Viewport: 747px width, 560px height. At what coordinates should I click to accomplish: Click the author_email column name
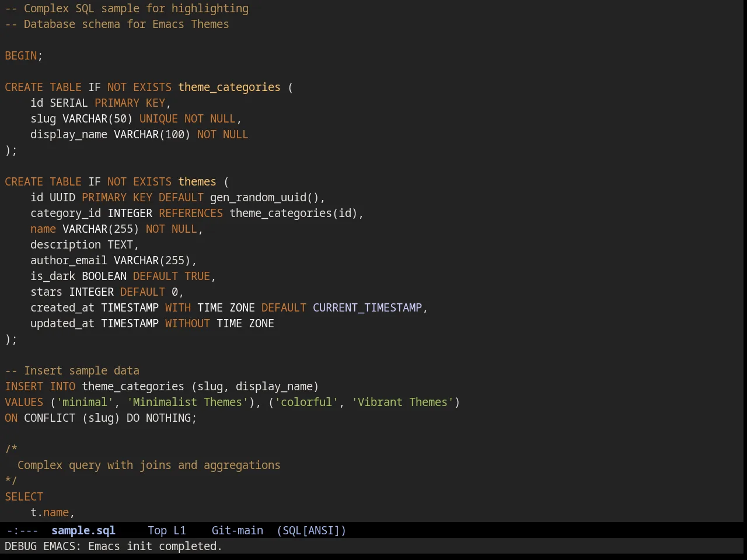tap(69, 260)
